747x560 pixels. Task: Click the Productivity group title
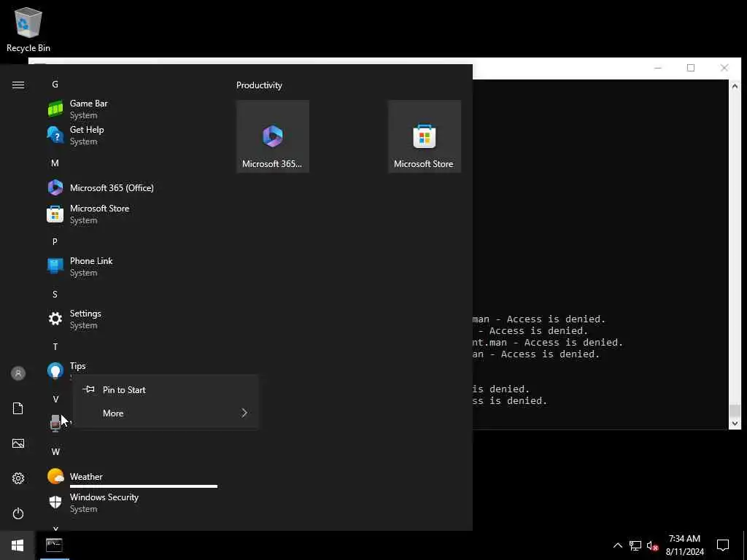[259, 85]
